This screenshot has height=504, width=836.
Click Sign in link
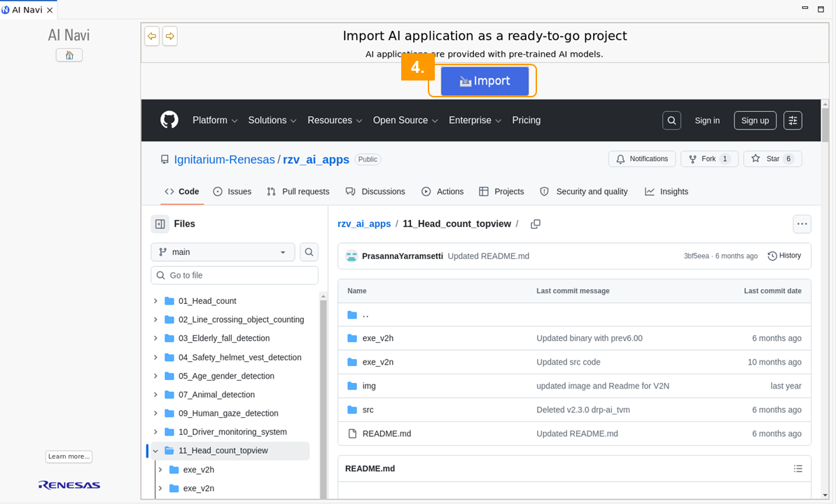click(707, 120)
